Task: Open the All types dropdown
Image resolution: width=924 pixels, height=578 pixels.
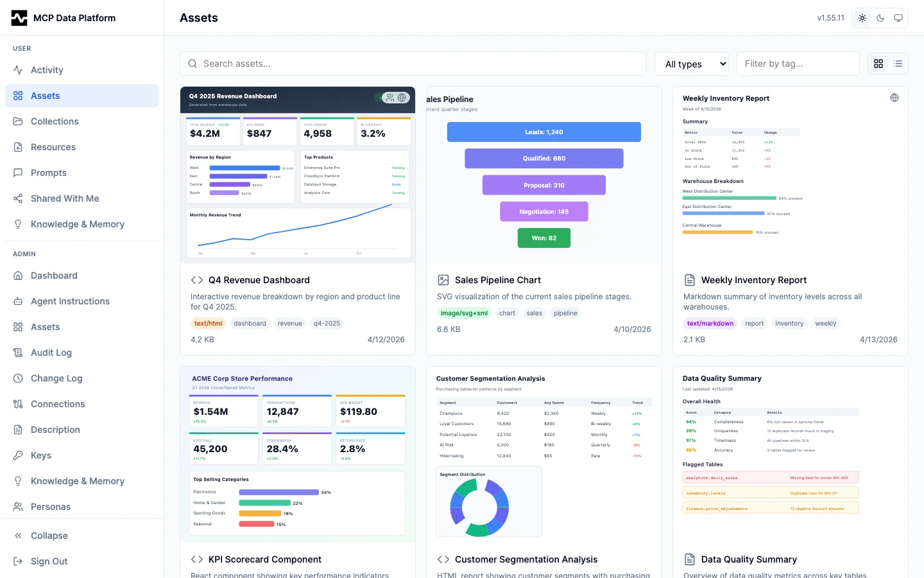Action: pos(692,64)
